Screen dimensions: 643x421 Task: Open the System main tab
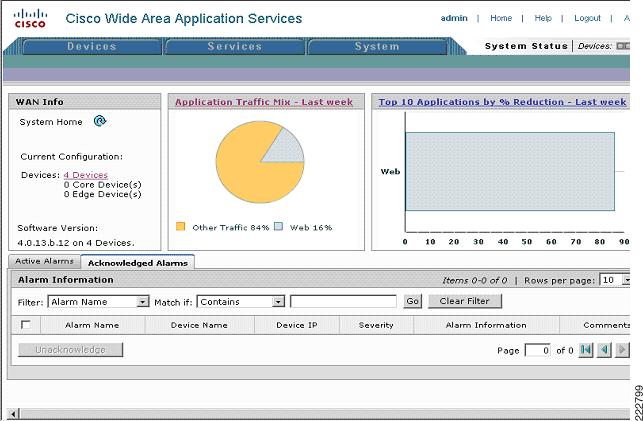point(377,46)
